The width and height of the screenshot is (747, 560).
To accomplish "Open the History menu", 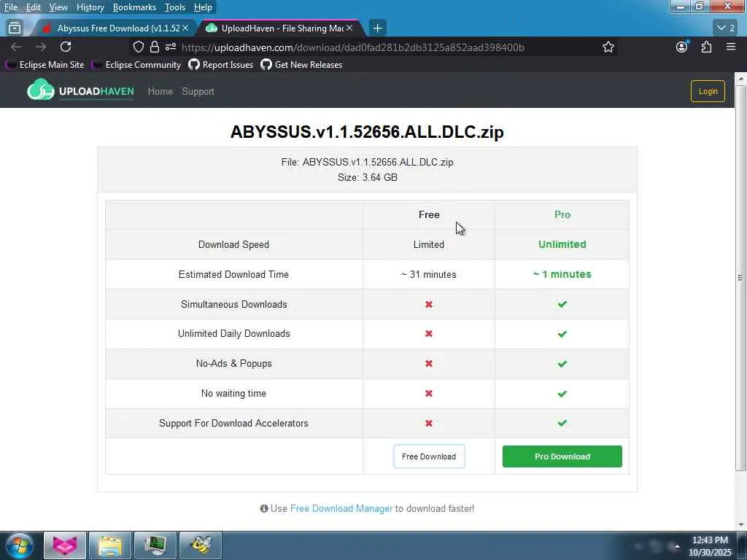I will point(90,7).
